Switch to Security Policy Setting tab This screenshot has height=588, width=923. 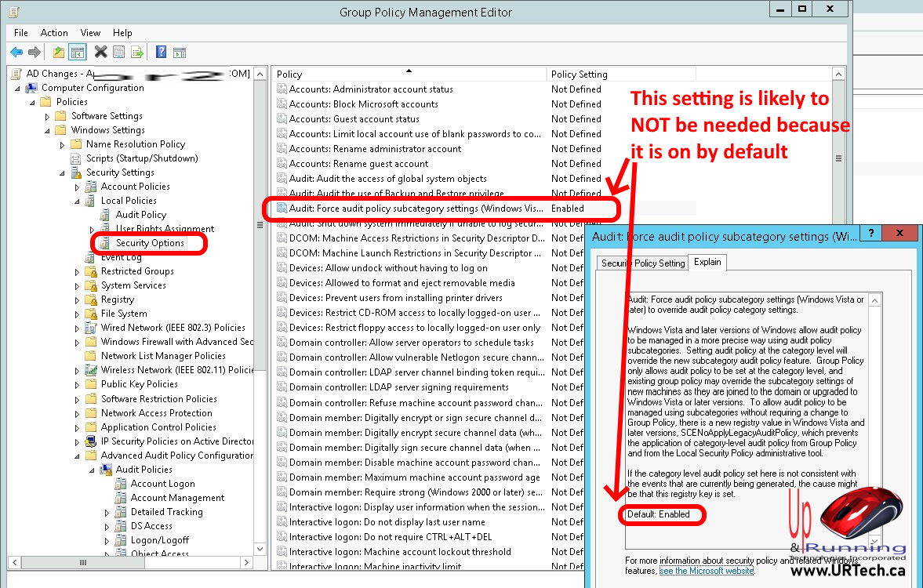[x=643, y=263]
